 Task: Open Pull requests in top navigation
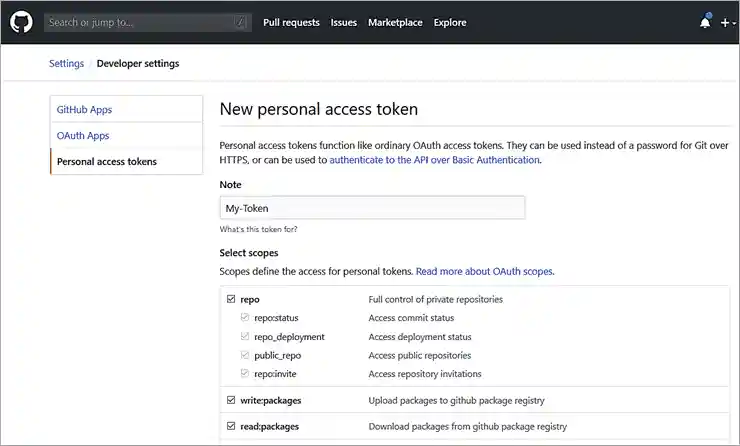pos(291,22)
